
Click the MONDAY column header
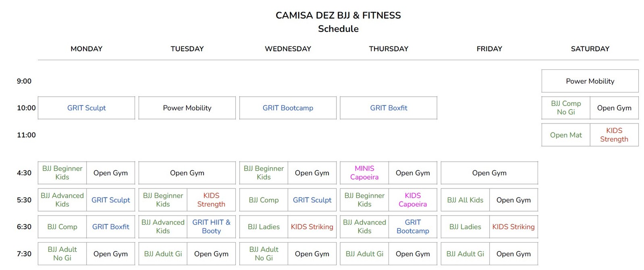coord(86,49)
